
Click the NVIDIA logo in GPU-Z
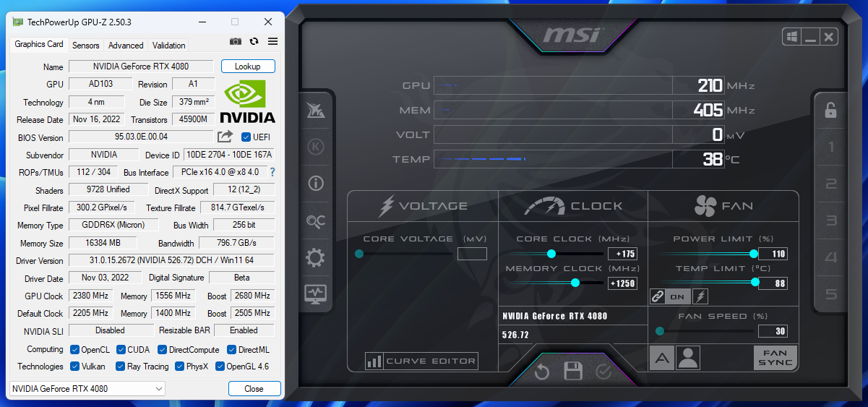point(247,101)
